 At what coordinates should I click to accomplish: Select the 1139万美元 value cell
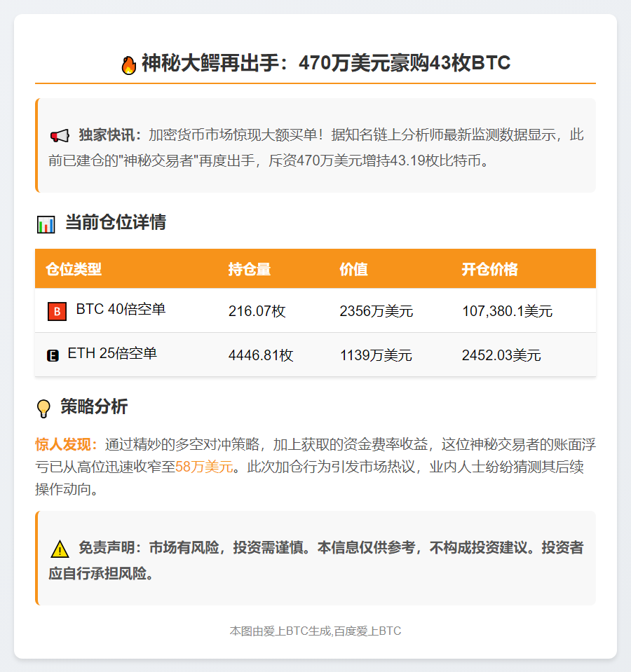(376, 355)
